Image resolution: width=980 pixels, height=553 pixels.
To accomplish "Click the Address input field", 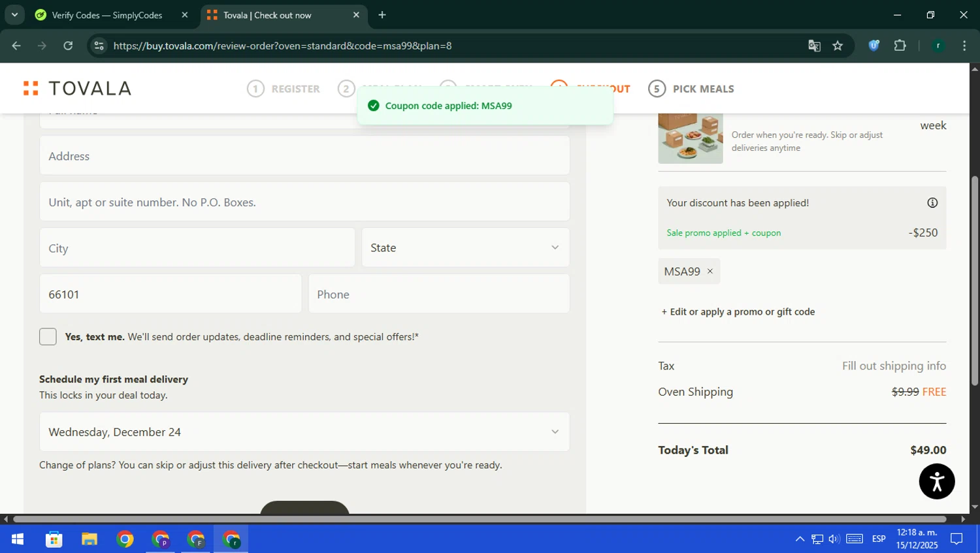I will click(304, 156).
